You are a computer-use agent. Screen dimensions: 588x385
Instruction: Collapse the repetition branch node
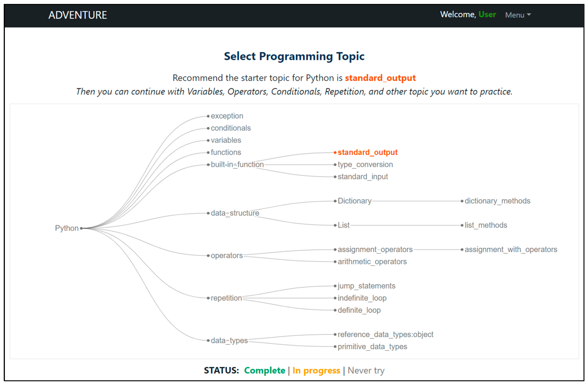226,298
